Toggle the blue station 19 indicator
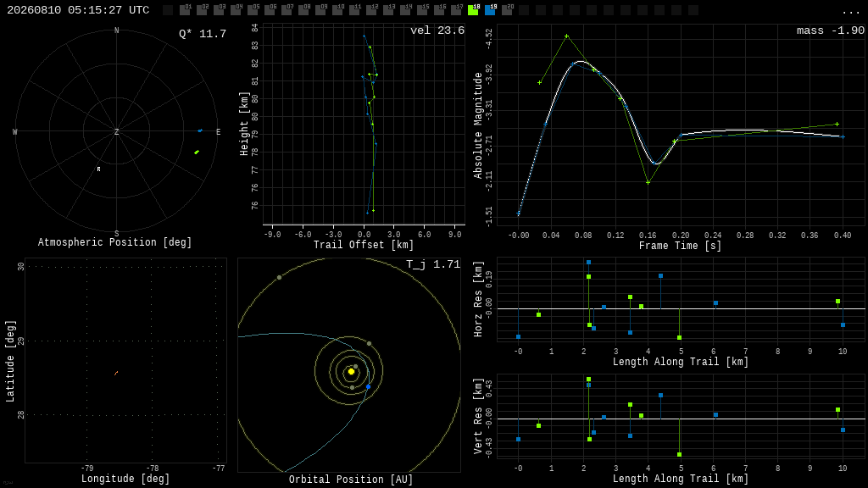Screen dimensions: 868x488 pos(491,9)
